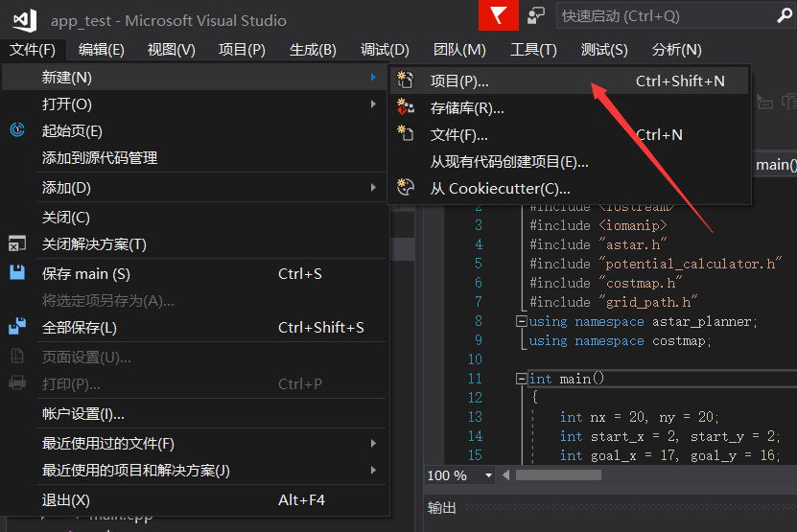
Task: Open the 视图(V) menu
Action: click(172, 50)
